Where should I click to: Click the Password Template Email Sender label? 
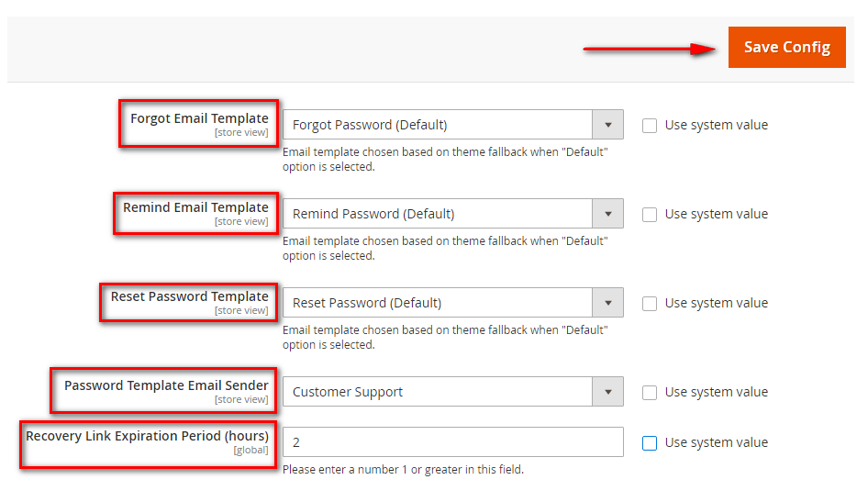(166, 385)
